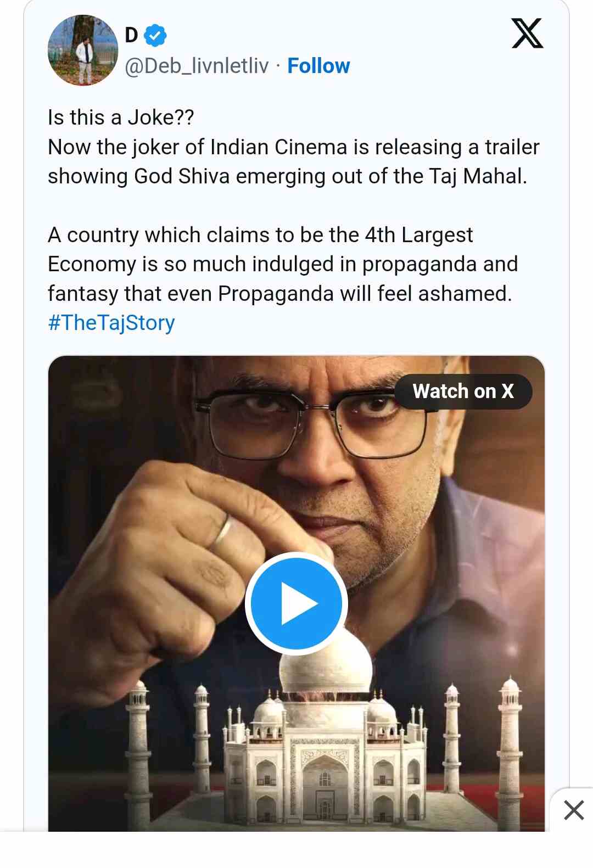Click the sentence mentioning God Shiva
The width and height of the screenshot is (593, 868).
coord(287,176)
